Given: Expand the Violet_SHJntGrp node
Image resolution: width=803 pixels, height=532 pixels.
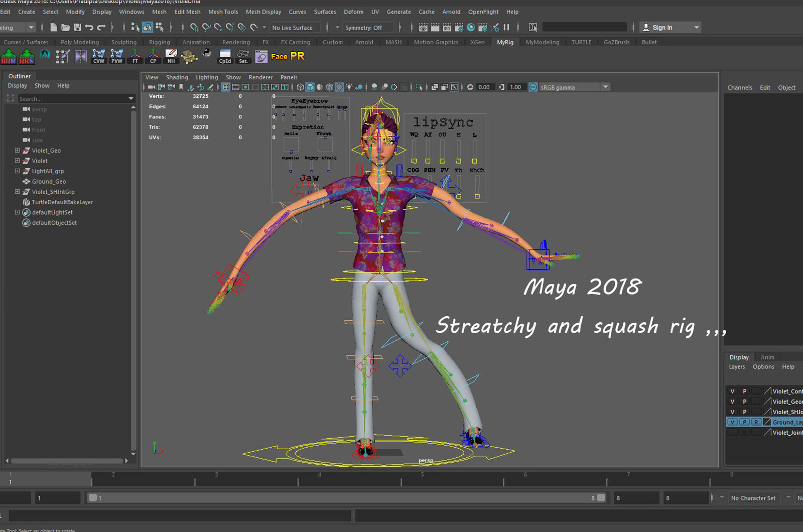Looking at the screenshot, I should pyautogui.click(x=18, y=192).
